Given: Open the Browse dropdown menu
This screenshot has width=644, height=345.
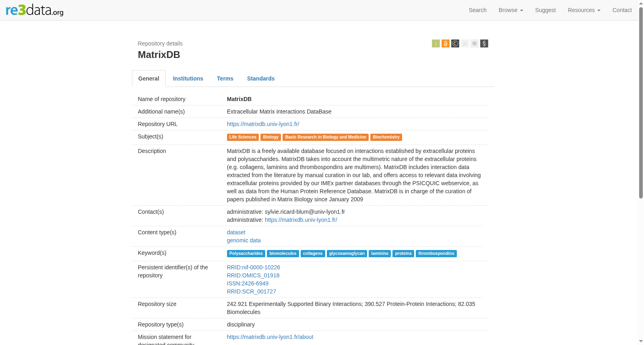Looking at the screenshot, I should tap(511, 10).
